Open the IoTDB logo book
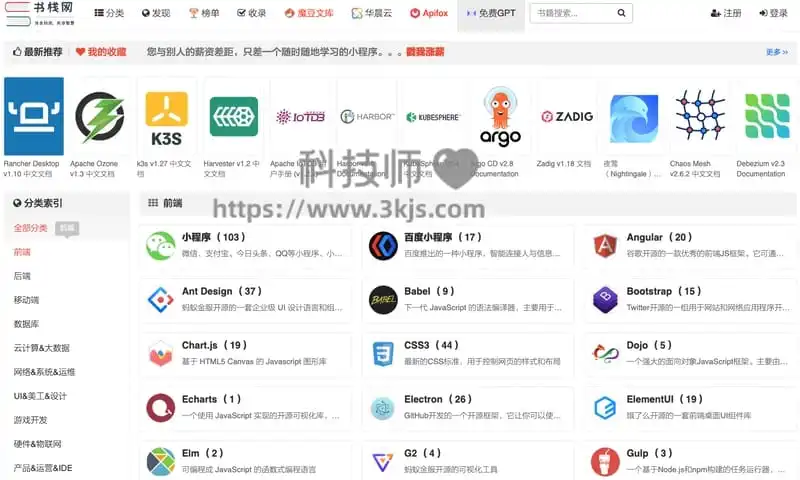 coord(300,116)
